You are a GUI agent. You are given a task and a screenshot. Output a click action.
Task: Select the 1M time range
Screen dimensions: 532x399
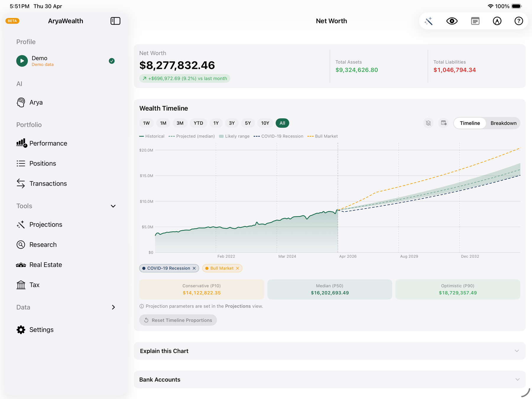[x=163, y=123]
